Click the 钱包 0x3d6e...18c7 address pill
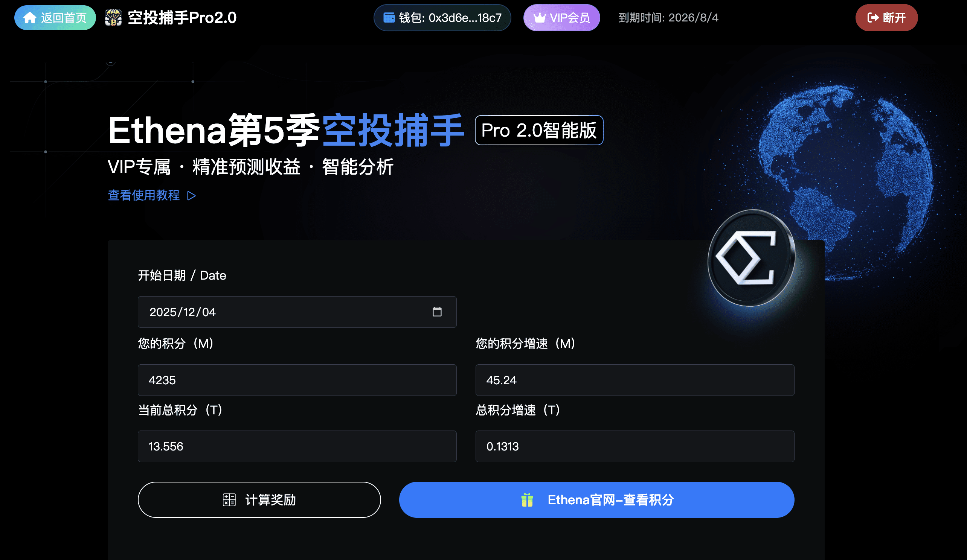967x560 pixels. coord(442,18)
